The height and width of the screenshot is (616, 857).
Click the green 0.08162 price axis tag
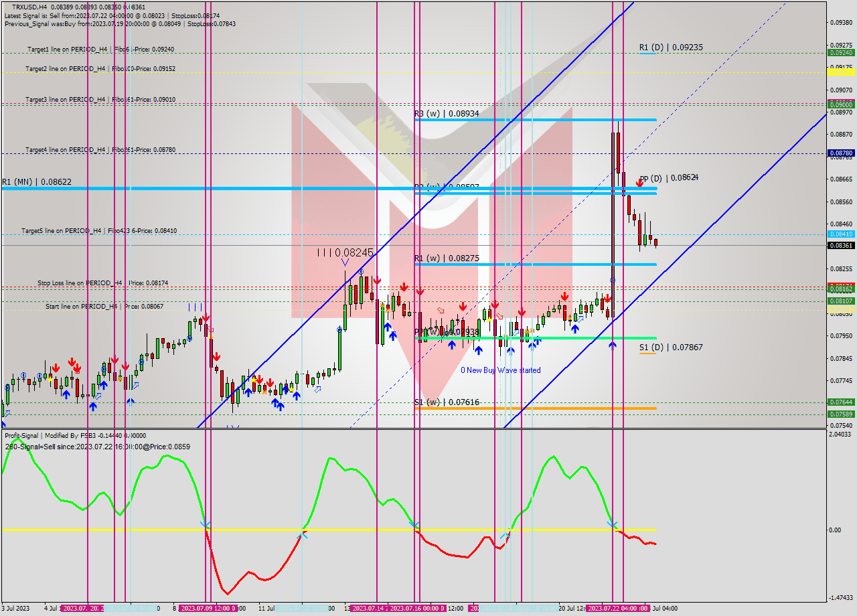coord(841,289)
